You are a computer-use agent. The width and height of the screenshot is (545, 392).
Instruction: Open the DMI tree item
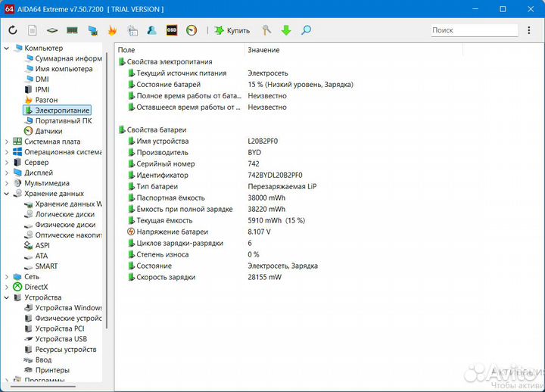[x=37, y=79]
